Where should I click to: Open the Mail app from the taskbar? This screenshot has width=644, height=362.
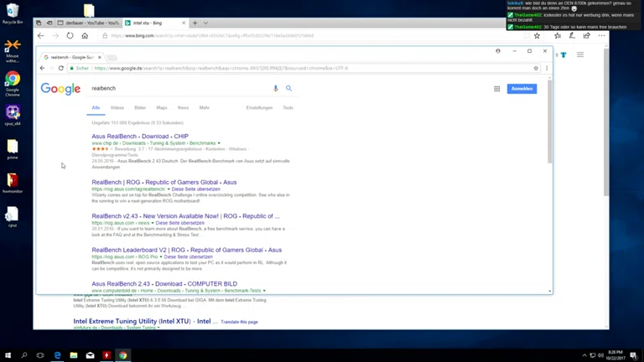click(90, 355)
